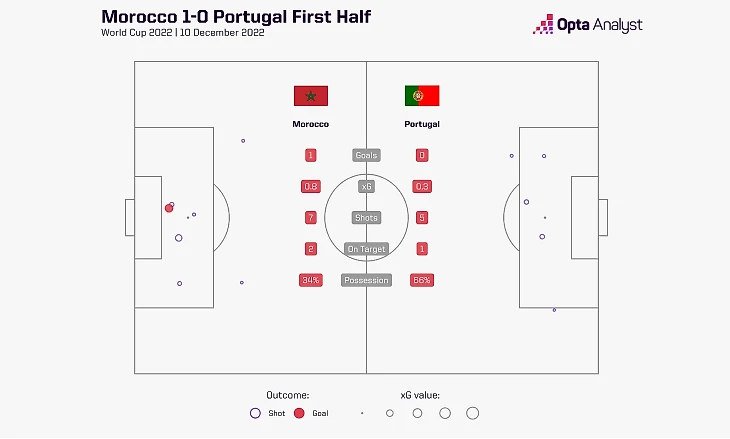Image resolution: width=730 pixels, height=439 pixels.
Task: Click the Opta Analyst brand text
Action: [x=600, y=25]
